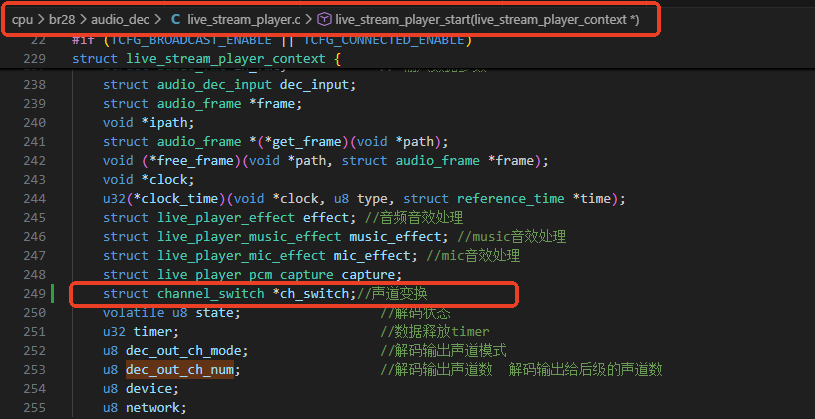
Task: Click green change marker beside line 249
Action: coord(52,293)
